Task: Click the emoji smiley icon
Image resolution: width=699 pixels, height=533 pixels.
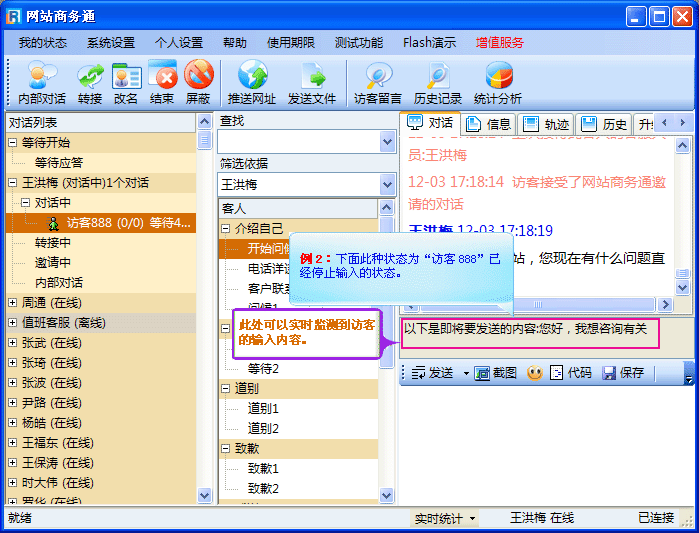Action: click(535, 373)
